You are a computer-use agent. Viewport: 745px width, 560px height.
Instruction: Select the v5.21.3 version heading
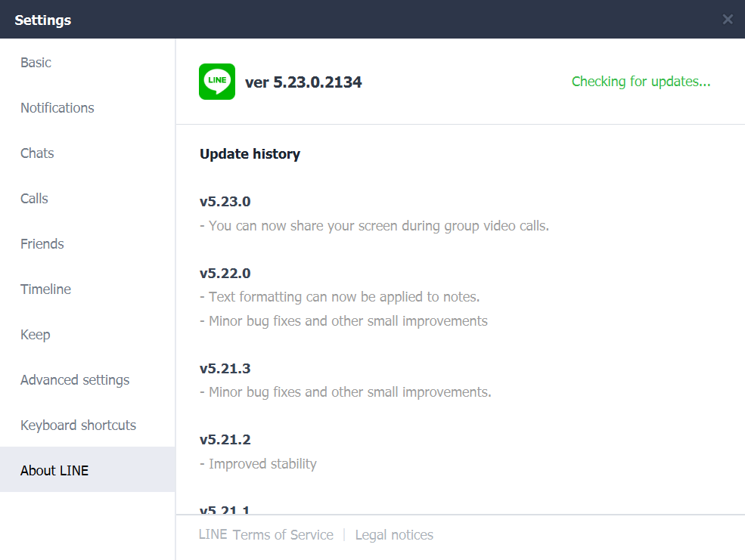225,369
